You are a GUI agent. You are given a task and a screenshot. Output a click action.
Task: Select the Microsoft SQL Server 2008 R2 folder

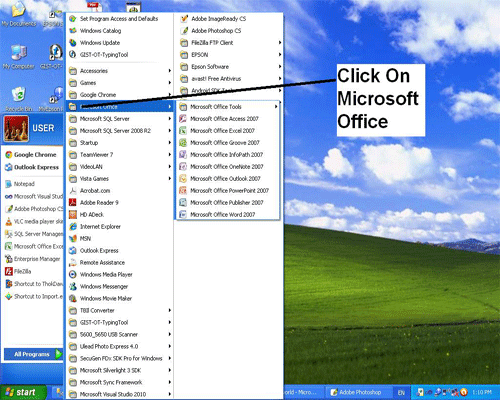[x=119, y=131]
